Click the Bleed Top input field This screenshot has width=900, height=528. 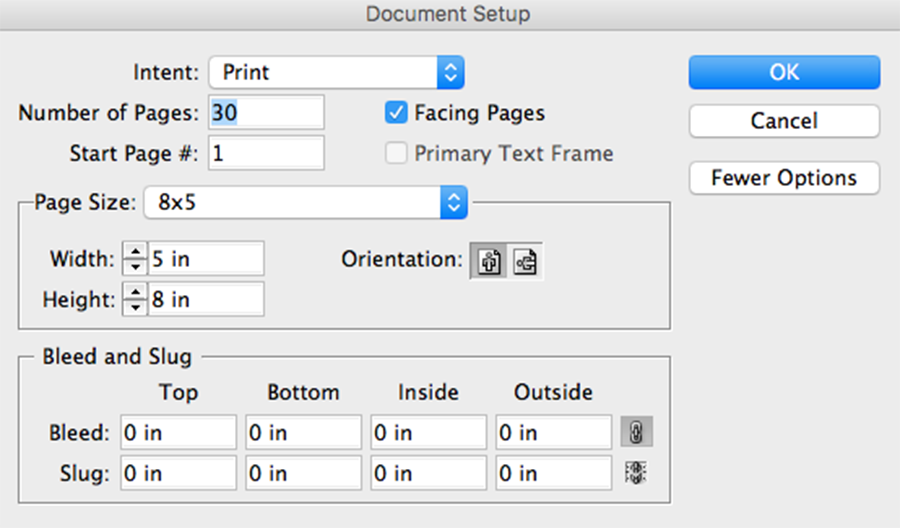click(178, 432)
